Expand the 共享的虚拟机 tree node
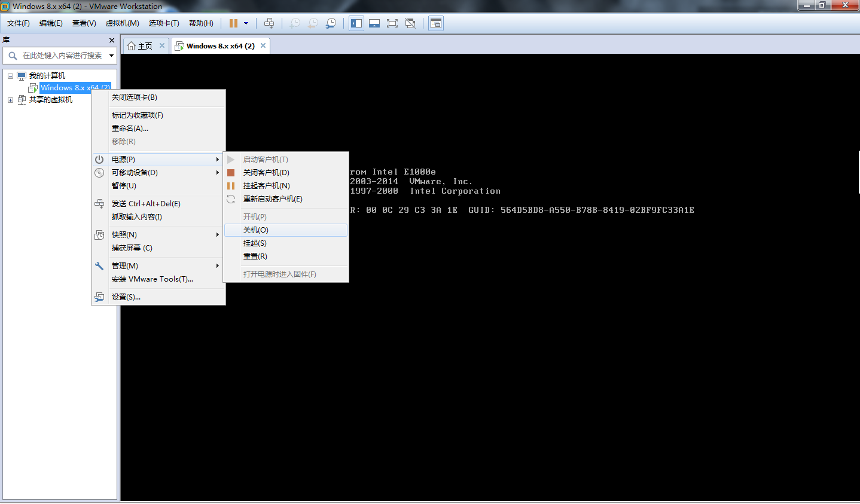Screen dimensions: 860x504 click(x=10, y=100)
